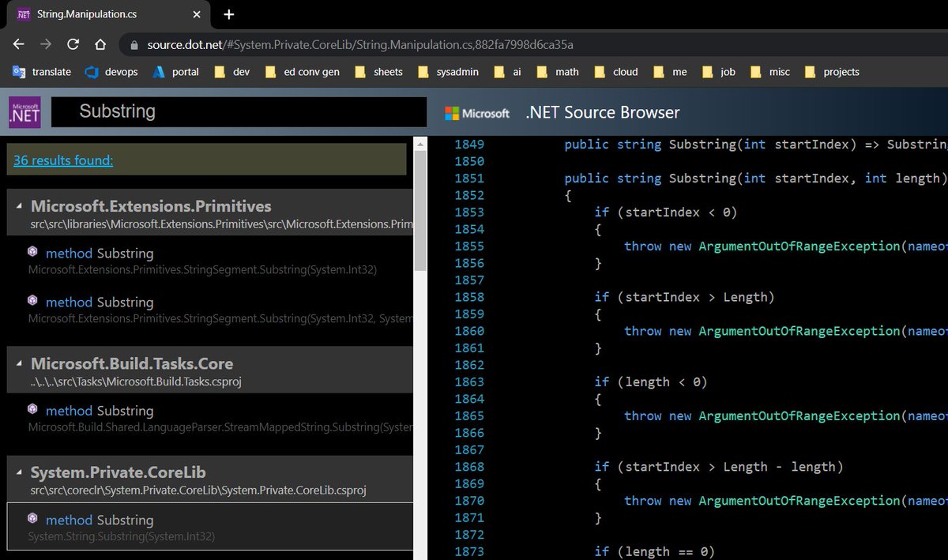The height and width of the screenshot is (560, 948).
Task: Open the job bookmarks folder
Action: pyautogui.click(x=719, y=72)
